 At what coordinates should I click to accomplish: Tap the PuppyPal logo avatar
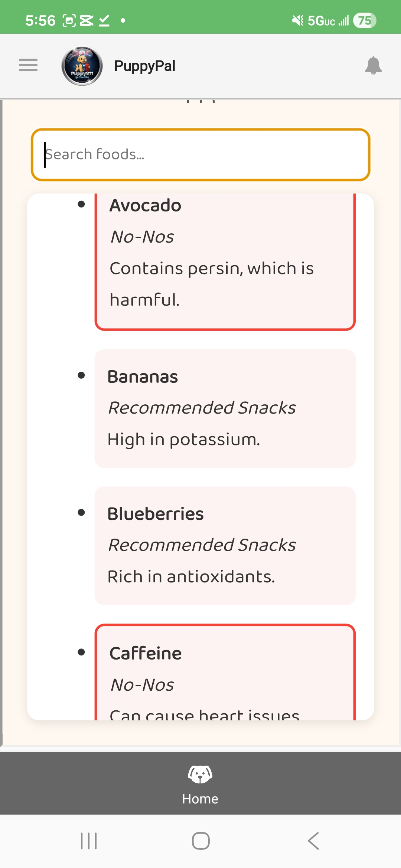(82, 66)
